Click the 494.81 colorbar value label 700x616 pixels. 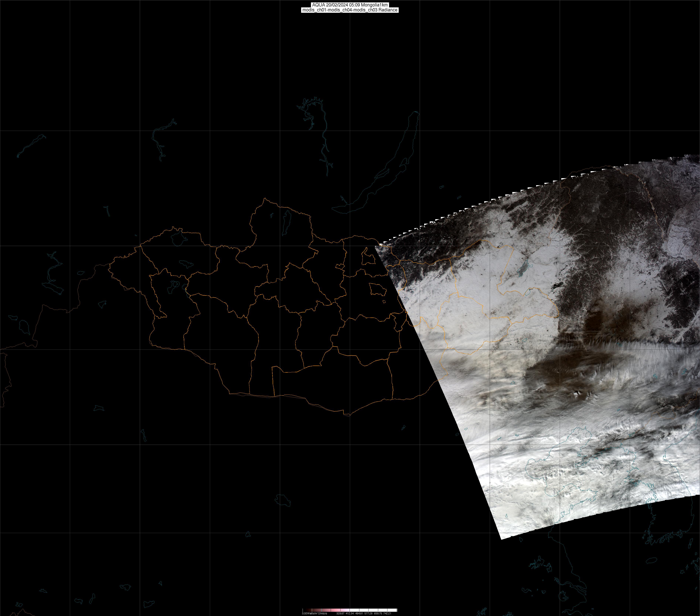pos(359,614)
